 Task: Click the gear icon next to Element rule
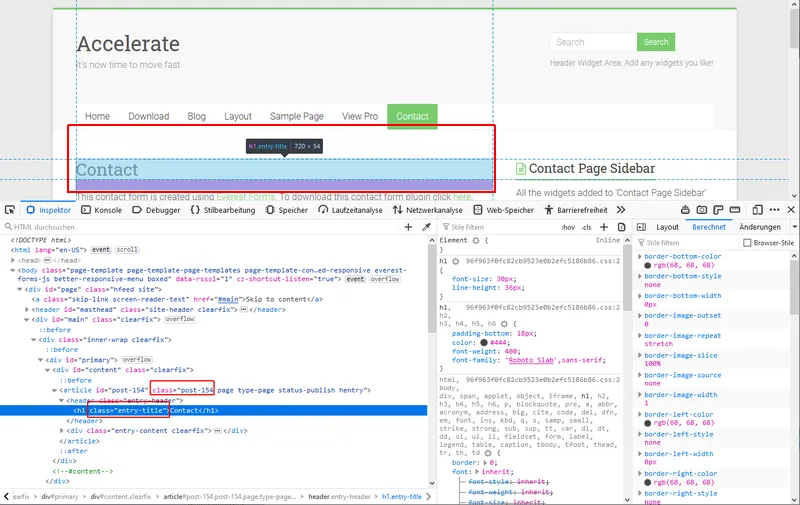(476, 240)
